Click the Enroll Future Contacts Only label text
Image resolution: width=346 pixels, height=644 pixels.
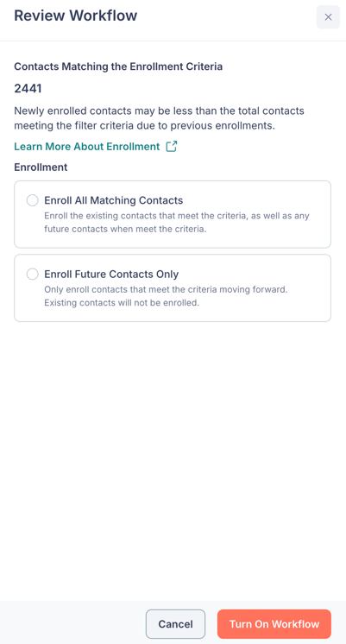pyautogui.click(x=111, y=274)
